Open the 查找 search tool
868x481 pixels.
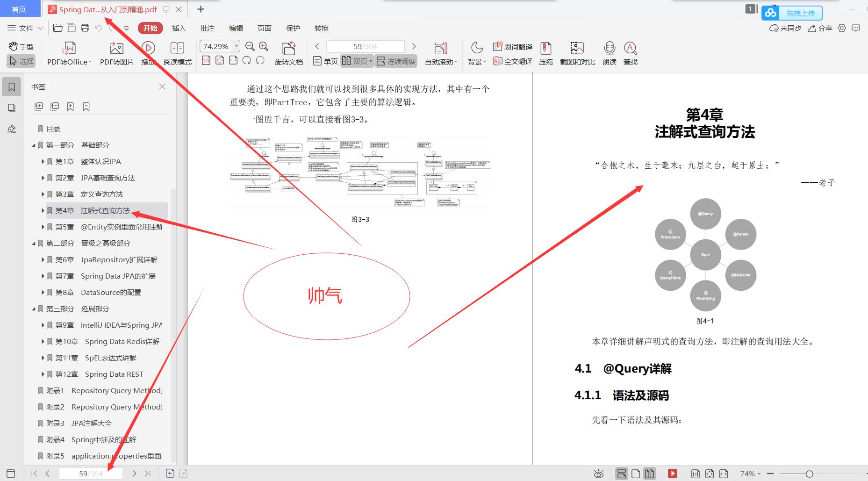pos(630,49)
